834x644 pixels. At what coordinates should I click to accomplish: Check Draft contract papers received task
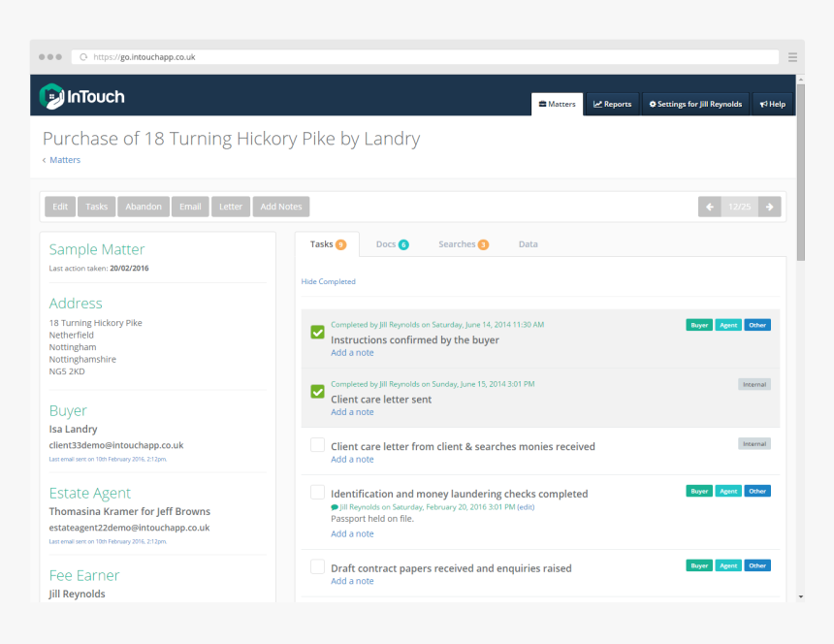317,566
